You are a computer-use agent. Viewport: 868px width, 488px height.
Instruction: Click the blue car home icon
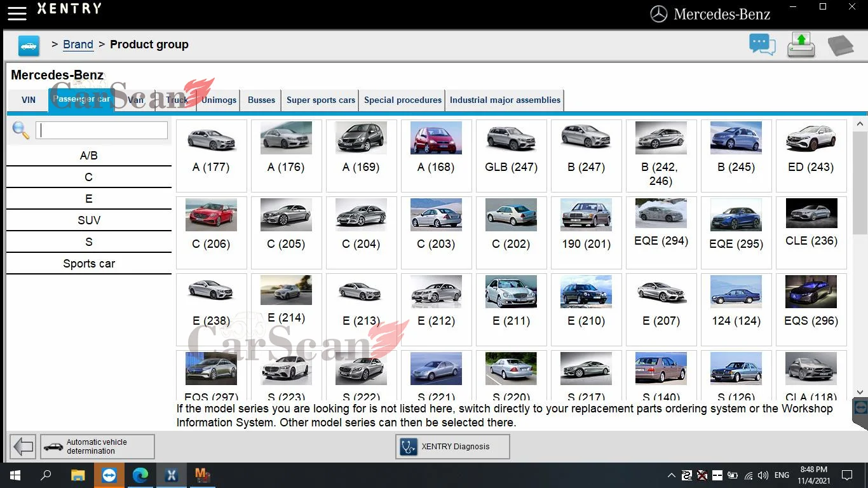coord(29,46)
